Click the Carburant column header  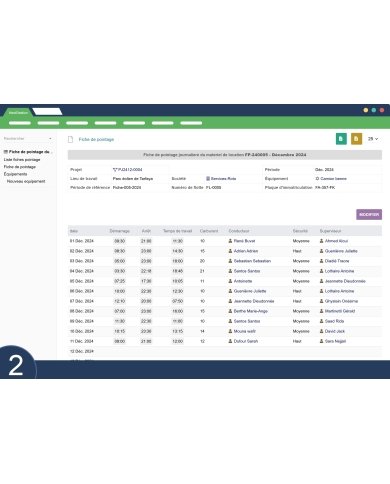pyautogui.click(x=209, y=231)
